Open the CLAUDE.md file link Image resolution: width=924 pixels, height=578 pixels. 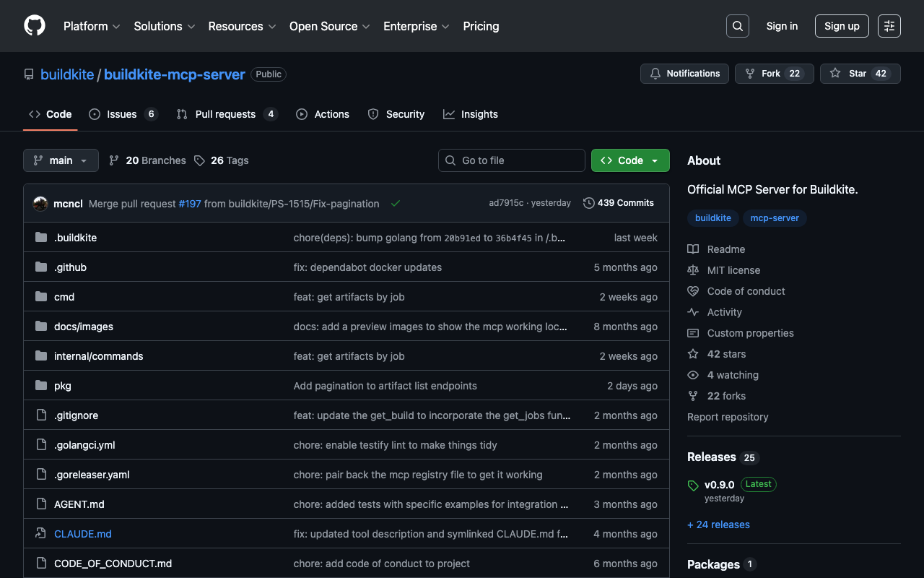coord(83,534)
